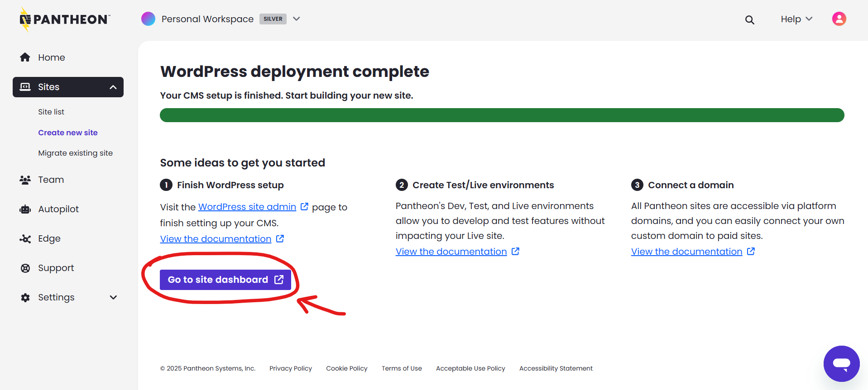Expand the Settings menu chevron

113,297
